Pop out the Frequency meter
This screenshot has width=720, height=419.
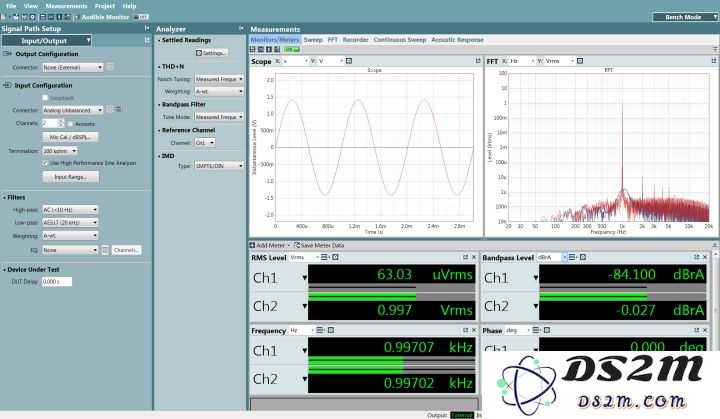point(465,330)
